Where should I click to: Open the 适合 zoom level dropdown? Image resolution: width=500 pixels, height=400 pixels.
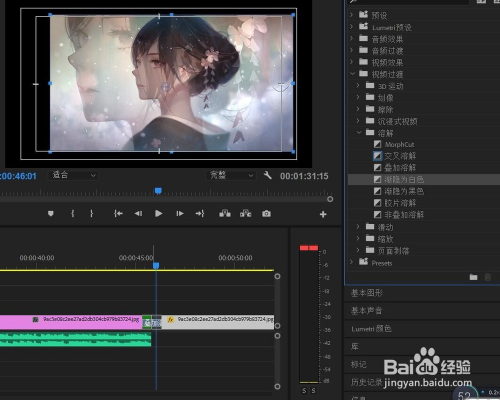tap(73, 175)
